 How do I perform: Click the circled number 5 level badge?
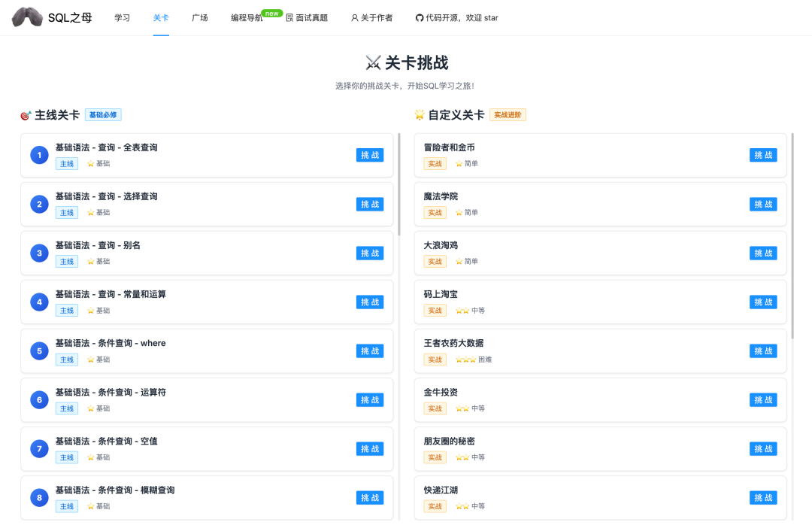[39, 350]
